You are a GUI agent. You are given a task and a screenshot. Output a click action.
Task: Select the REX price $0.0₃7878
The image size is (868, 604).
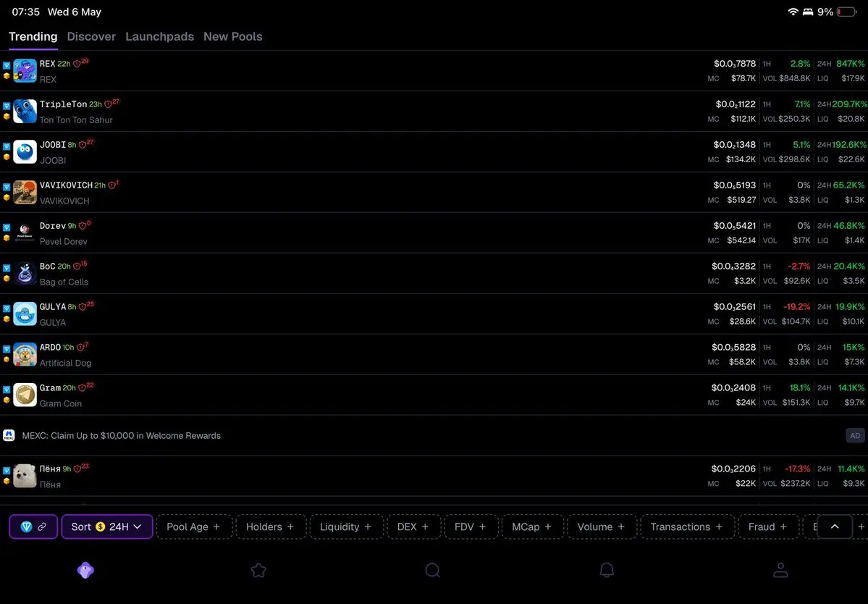click(x=735, y=64)
